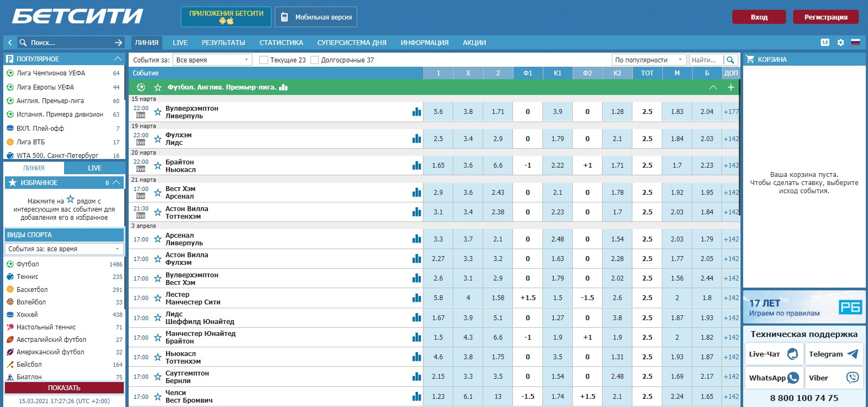This screenshot has height=407, width=868.
Task: Switch to main Live tab
Action: click(180, 42)
